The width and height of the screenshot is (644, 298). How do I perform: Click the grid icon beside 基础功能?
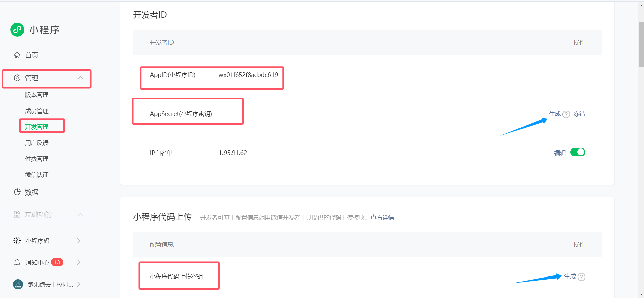click(17, 215)
